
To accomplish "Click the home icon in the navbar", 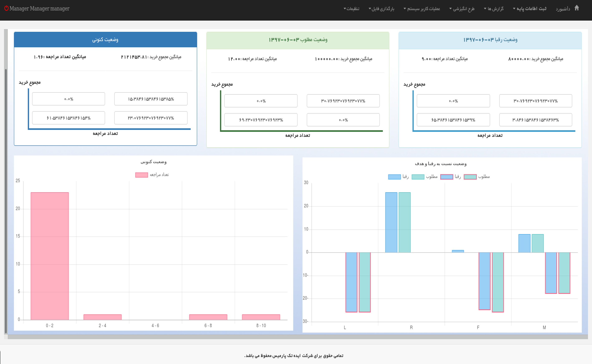I will pyautogui.click(x=577, y=8).
